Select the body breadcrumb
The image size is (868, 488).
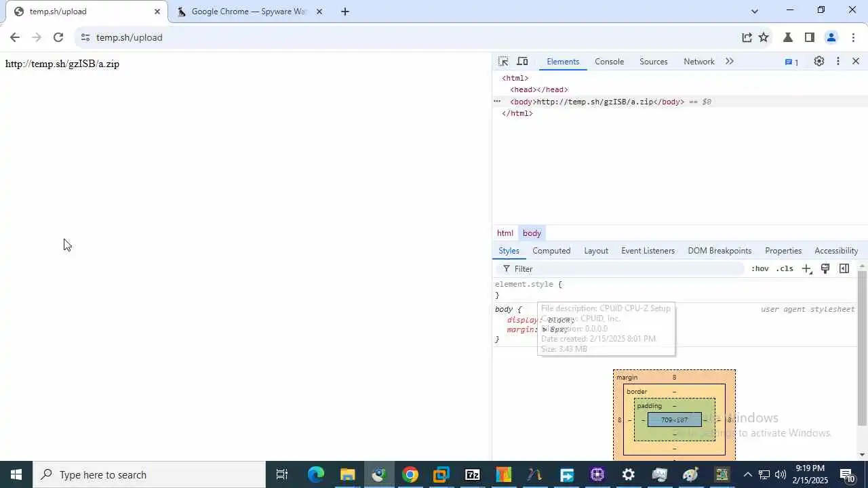point(532,233)
